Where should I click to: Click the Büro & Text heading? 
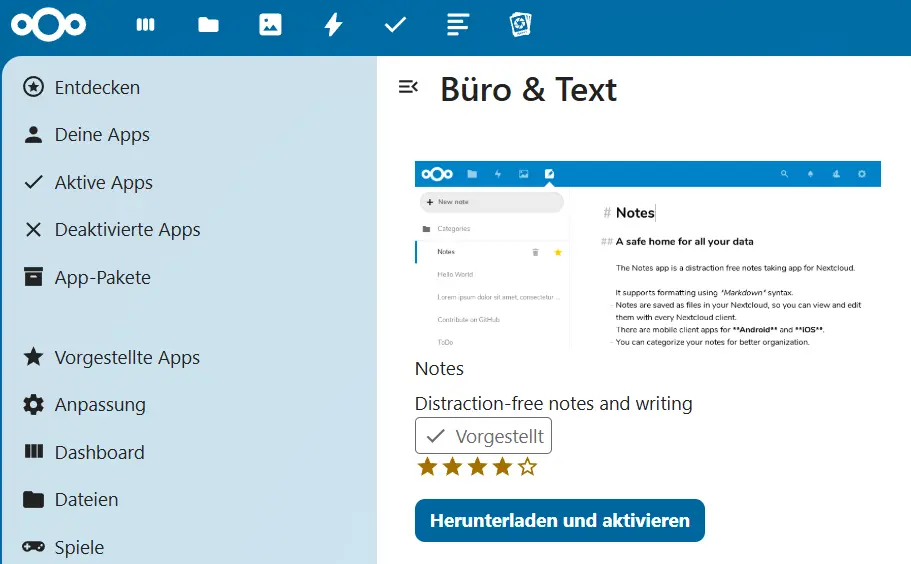coord(528,89)
